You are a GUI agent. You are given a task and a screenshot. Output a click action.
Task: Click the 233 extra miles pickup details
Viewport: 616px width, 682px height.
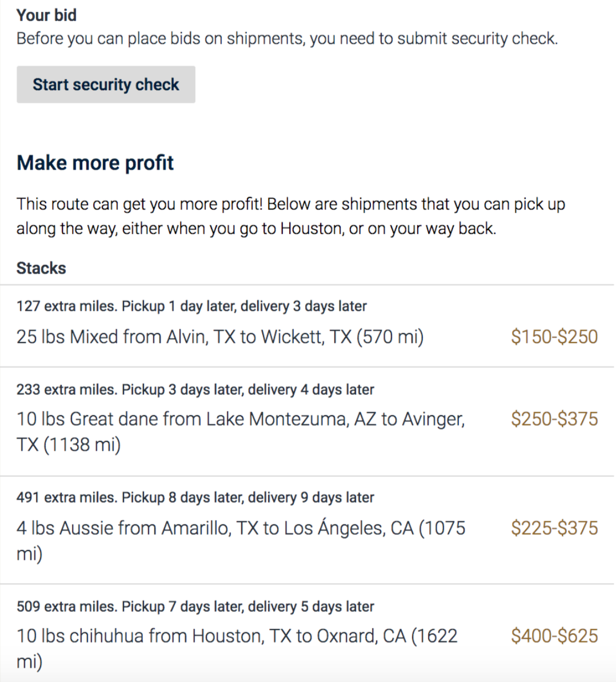click(195, 390)
